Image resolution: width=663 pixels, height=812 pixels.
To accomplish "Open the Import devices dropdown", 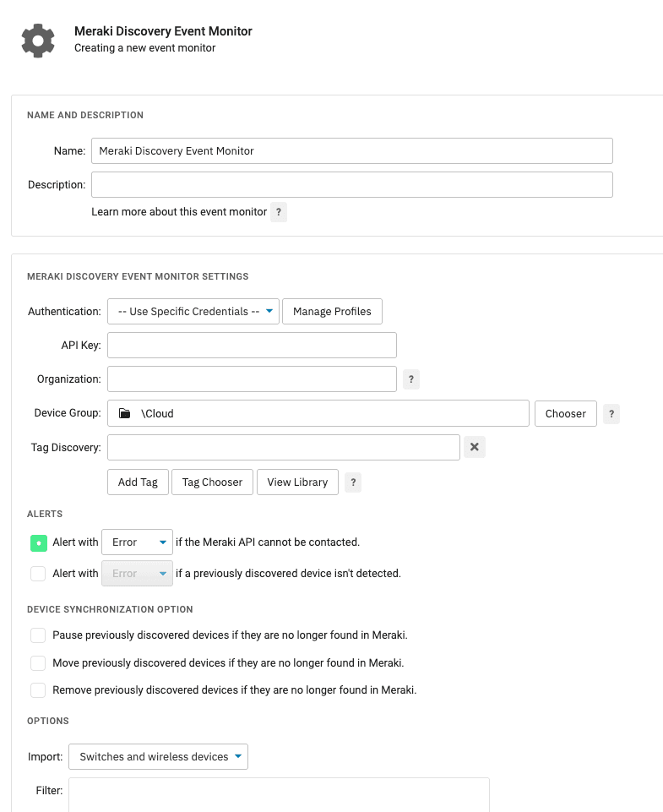I will click(158, 756).
